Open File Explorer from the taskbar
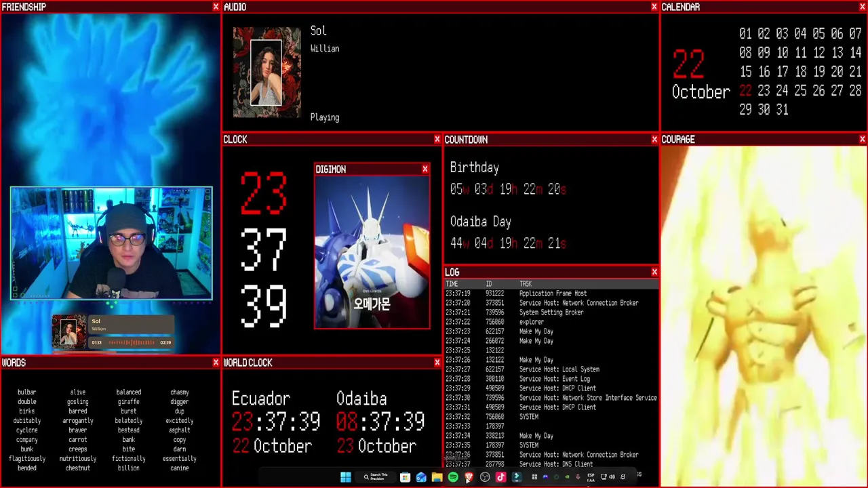 (x=437, y=477)
